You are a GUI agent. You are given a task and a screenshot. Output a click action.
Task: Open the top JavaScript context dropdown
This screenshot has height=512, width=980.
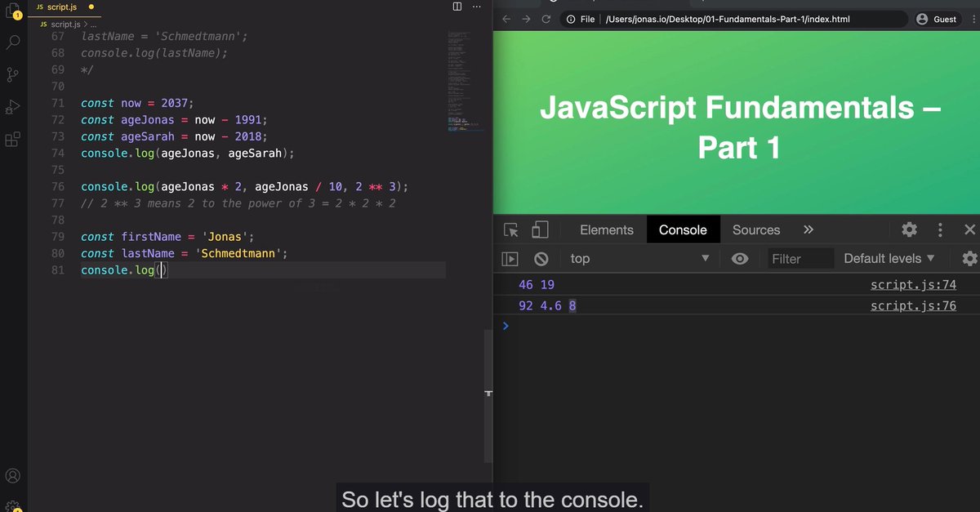click(639, 259)
